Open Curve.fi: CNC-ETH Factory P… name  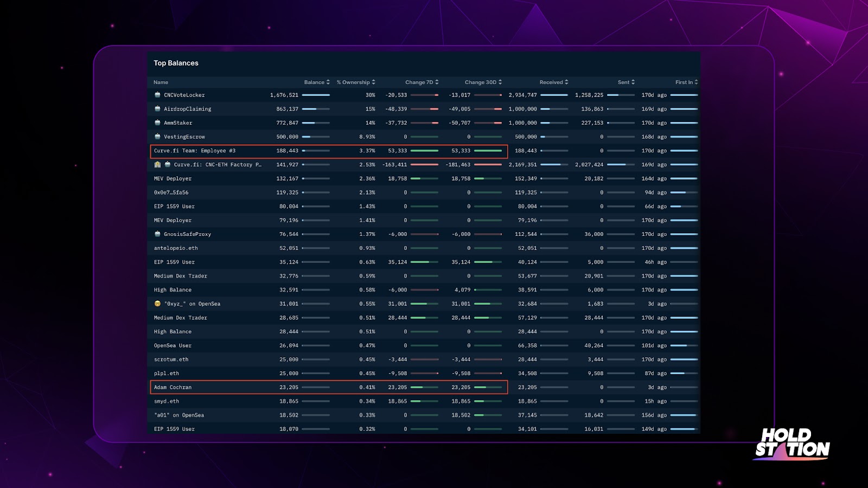pyautogui.click(x=218, y=165)
